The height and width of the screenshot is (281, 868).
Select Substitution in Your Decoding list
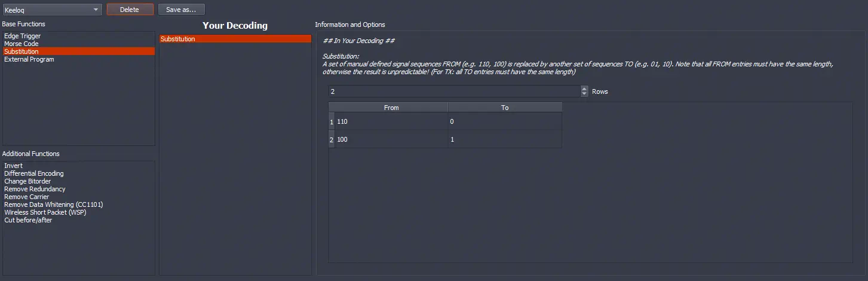point(178,39)
